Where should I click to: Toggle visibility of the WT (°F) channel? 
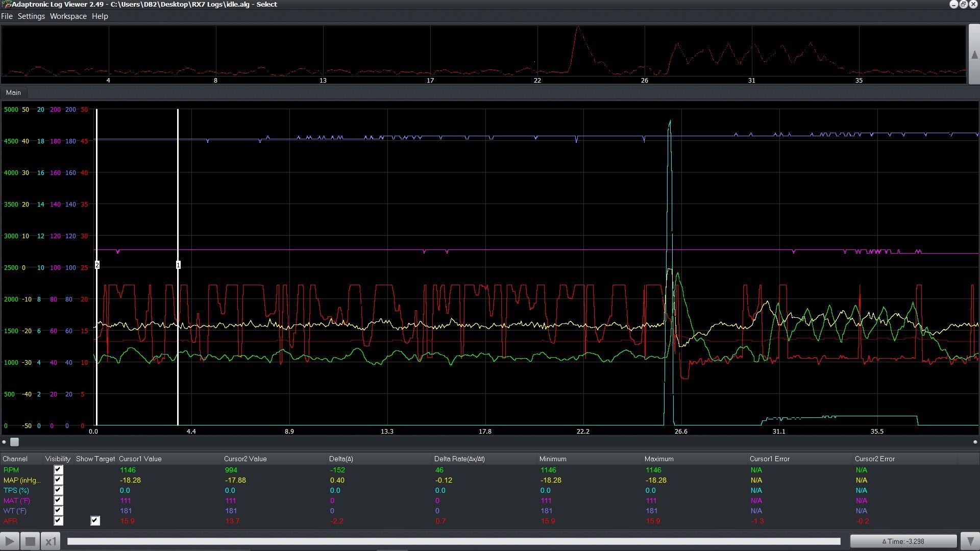click(58, 511)
